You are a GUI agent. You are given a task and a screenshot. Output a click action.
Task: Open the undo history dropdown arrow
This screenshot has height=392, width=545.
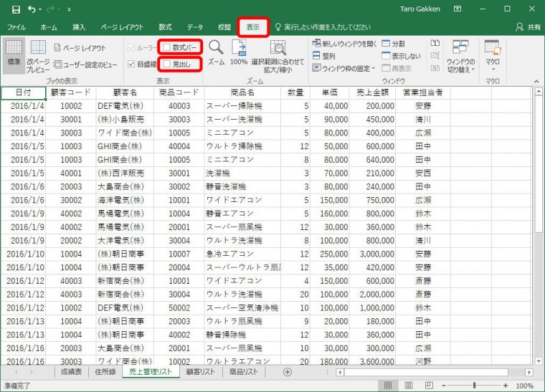pyautogui.click(x=40, y=10)
